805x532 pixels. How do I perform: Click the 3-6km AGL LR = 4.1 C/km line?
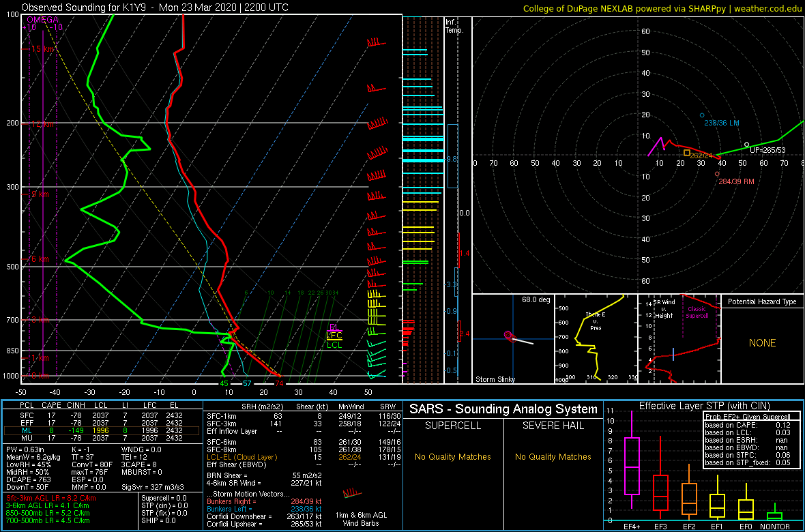(48, 505)
